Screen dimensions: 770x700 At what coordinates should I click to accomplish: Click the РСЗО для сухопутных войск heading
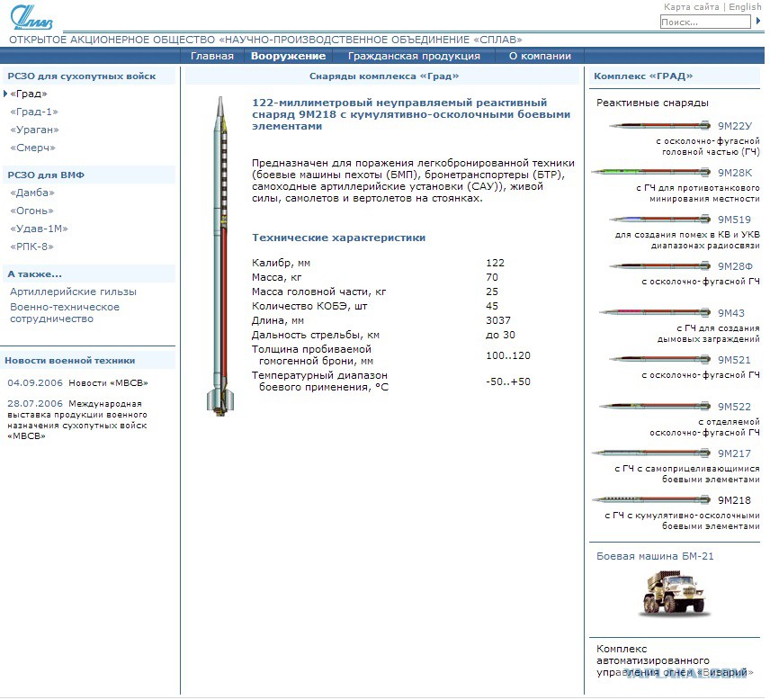[82, 76]
